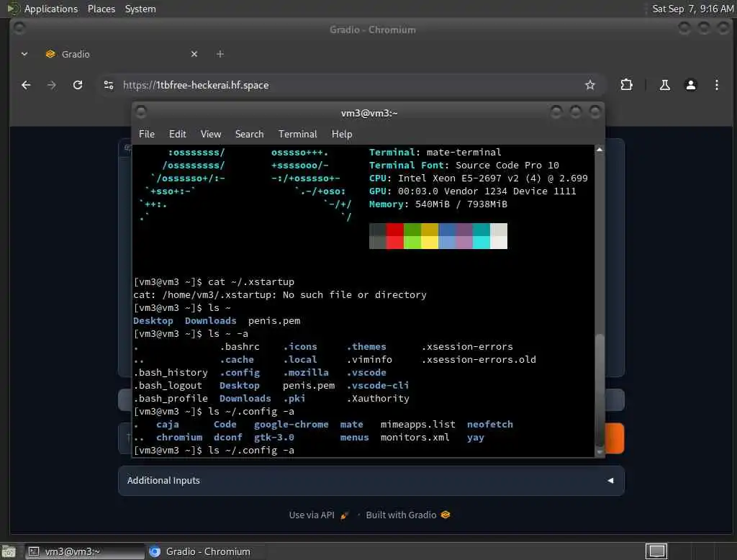Click the 'gtk-3.0' directory name
The height and width of the screenshot is (560, 737).
(274, 438)
